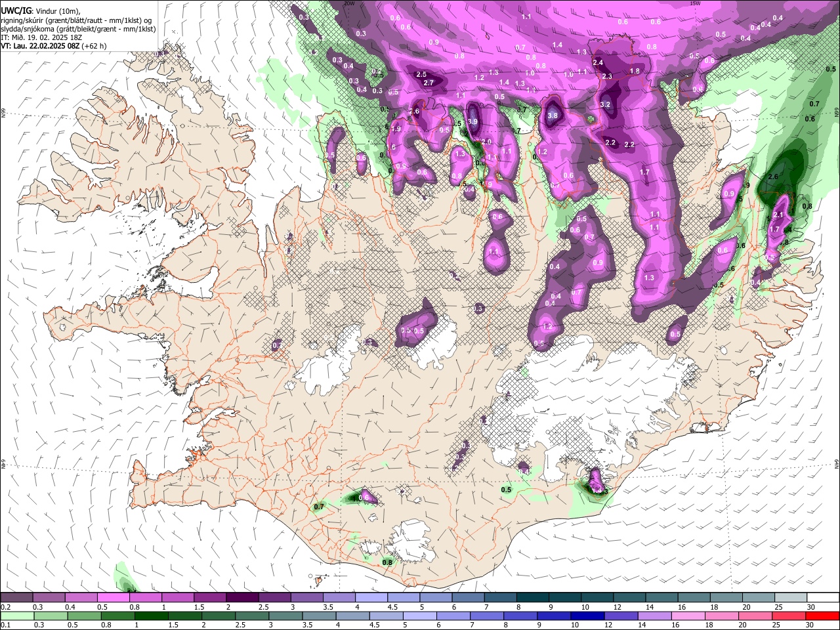Click the 'slydda/snjókoma (grátt/bleikt/grænt - mm/1klst)' line
840x630 pixels.
point(78,29)
